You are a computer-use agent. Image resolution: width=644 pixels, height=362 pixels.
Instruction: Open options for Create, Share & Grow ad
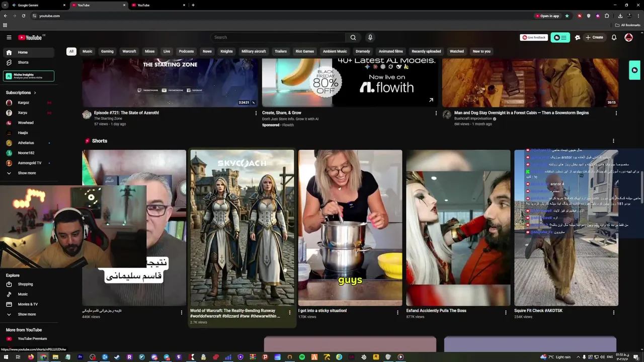click(436, 113)
